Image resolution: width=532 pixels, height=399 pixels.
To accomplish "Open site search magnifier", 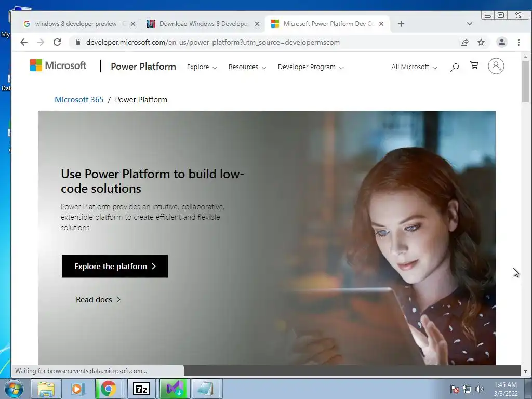I will (x=455, y=67).
